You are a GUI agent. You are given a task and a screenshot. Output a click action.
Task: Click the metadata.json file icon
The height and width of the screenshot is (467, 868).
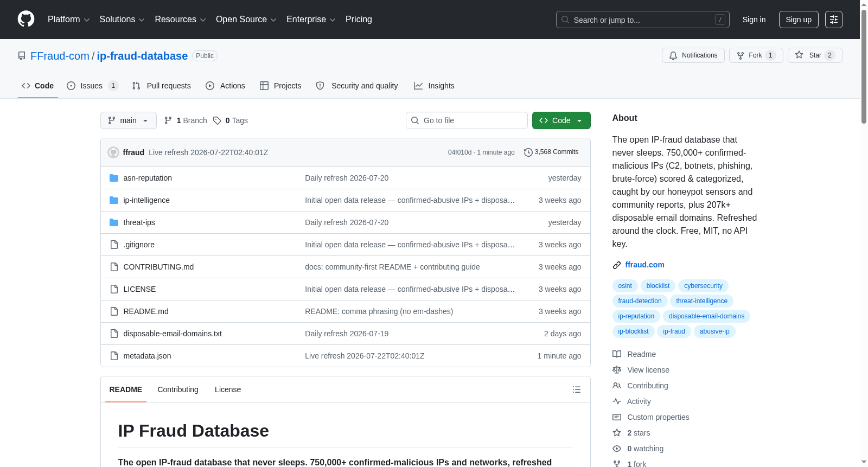tap(114, 356)
